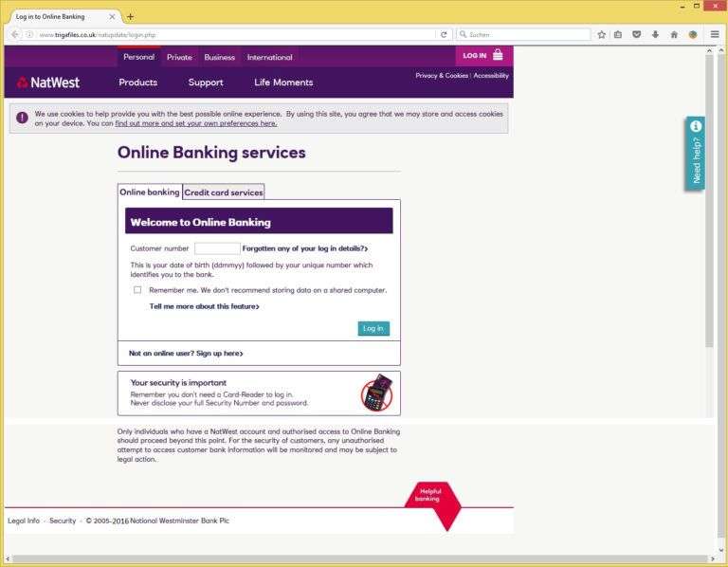Viewport: 728px width, 567px height.
Task: Open the downloads arrow icon
Action: pyautogui.click(x=655, y=34)
